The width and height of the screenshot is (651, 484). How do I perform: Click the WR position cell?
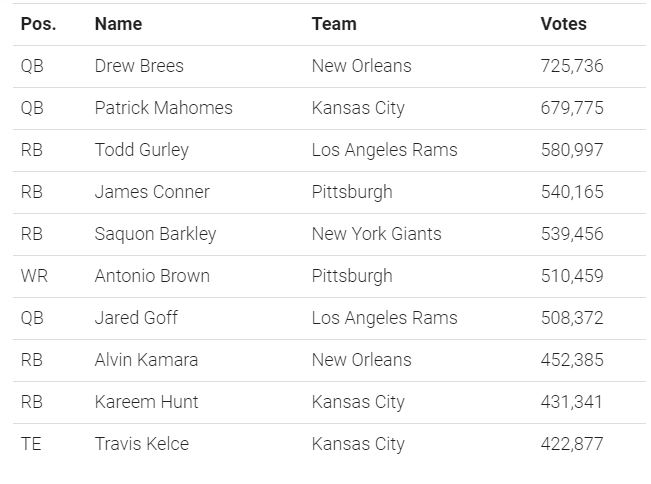[34, 276]
